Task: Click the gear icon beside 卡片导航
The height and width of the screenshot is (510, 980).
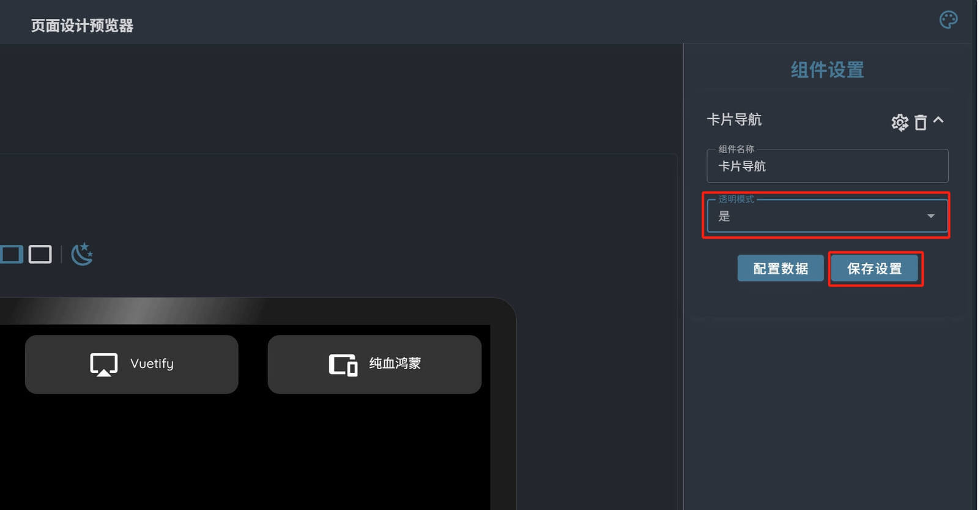Action: tap(899, 122)
